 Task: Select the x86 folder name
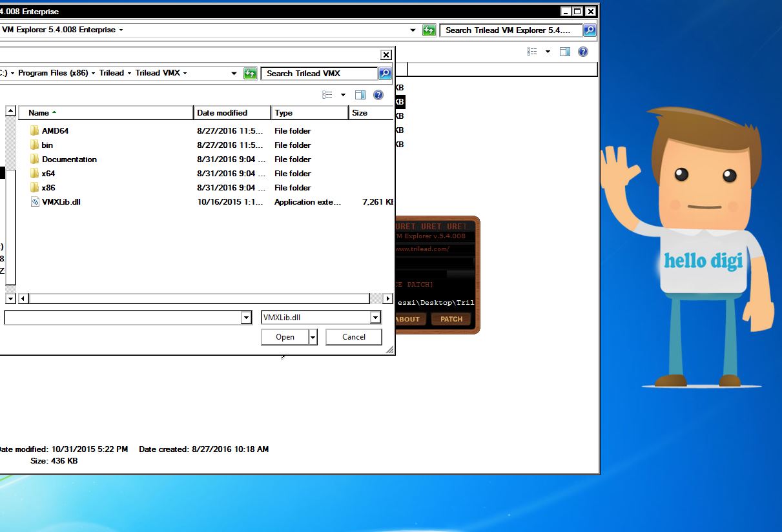[48, 187]
